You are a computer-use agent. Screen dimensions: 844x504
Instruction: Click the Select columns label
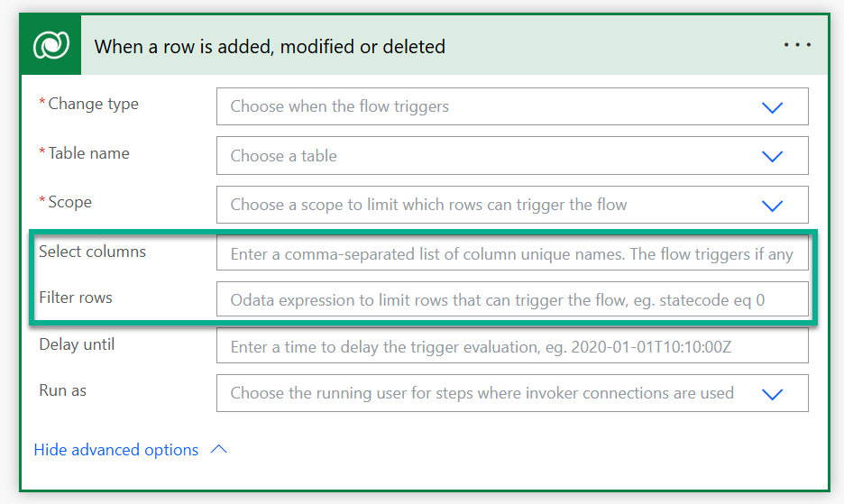coord(92,252)
